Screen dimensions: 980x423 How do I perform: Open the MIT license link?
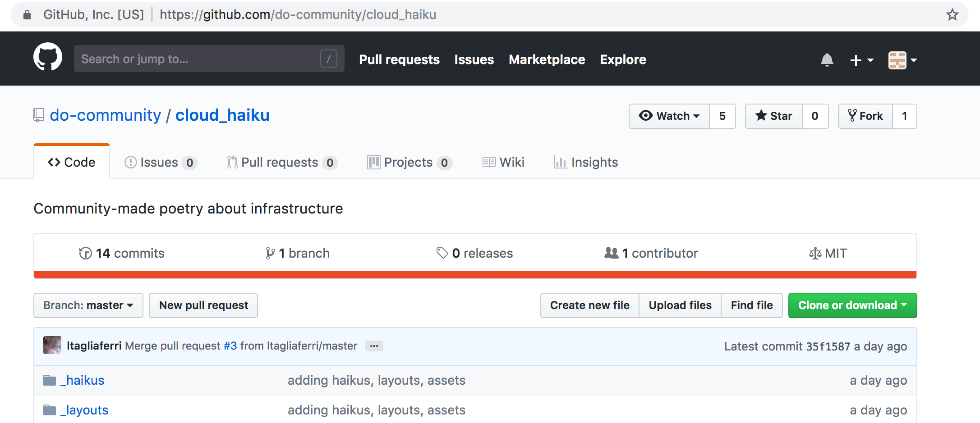point(828,253)
